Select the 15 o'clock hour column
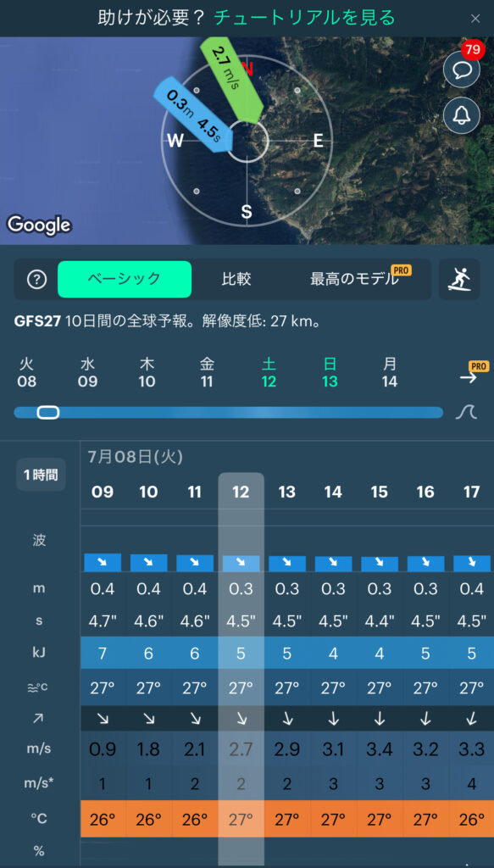 coord(379,492)
